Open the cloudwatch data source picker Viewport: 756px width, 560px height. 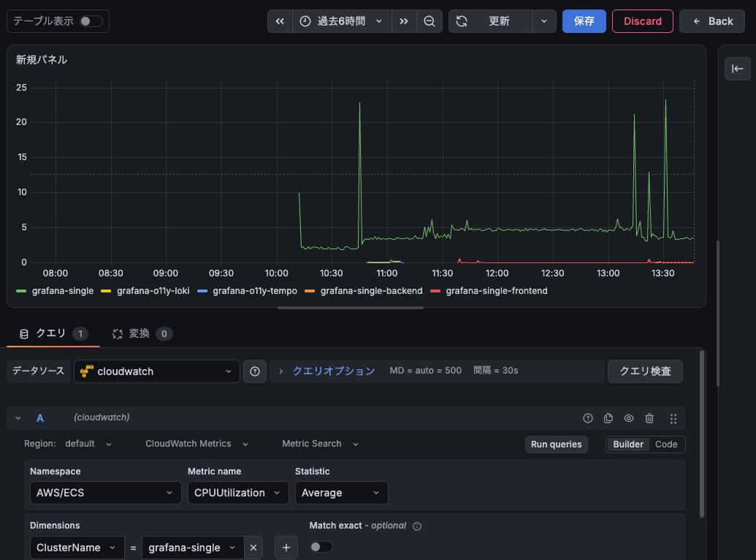pyautogui.click(x=157, y=371)
